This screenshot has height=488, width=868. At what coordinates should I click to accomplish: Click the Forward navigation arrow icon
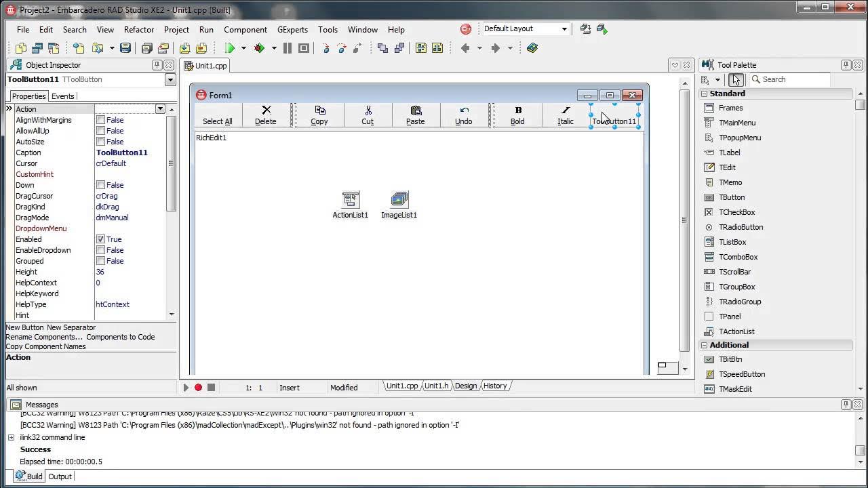click(x=495, y=48)
